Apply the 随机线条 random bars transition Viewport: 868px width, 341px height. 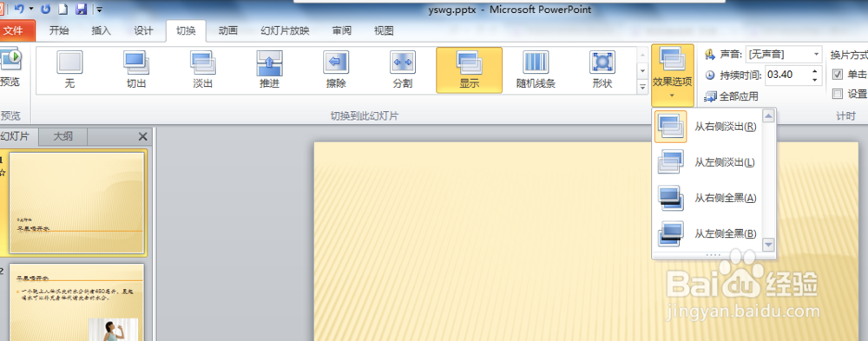coord(536,70)
